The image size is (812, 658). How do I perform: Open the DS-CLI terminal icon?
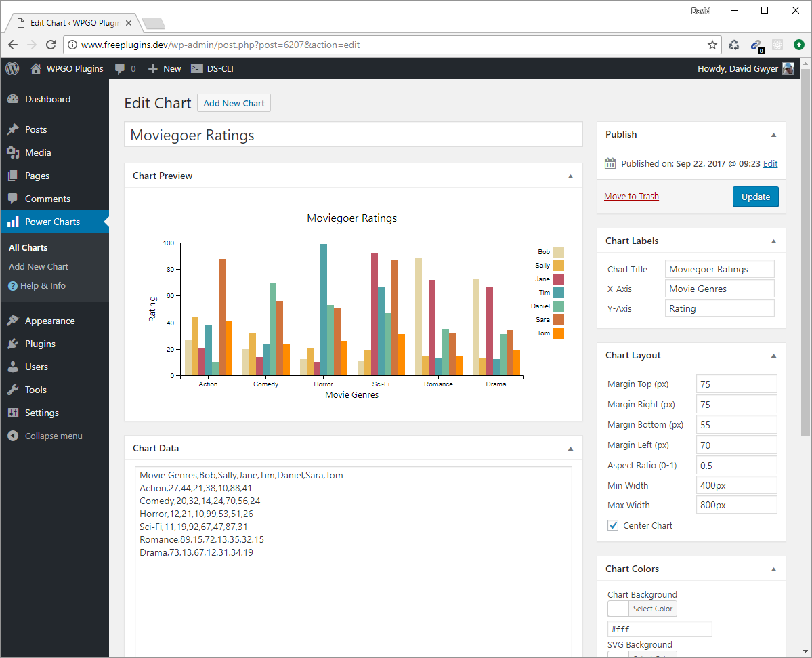pos(196,68)
